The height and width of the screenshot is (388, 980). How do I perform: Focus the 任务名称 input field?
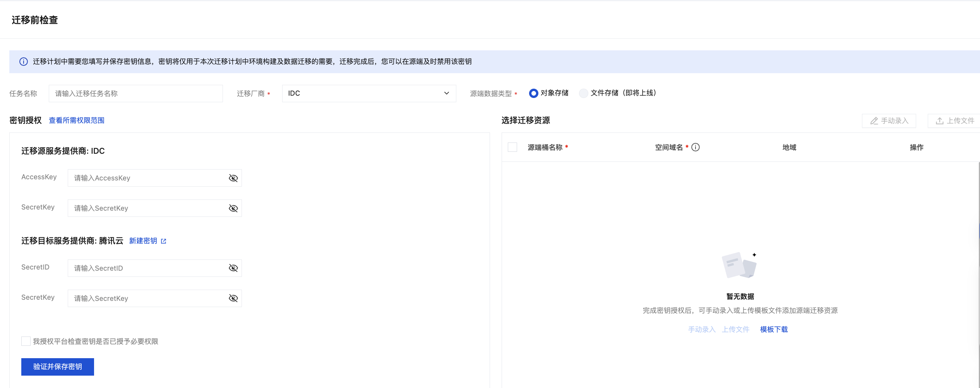[x=135, y=94]
